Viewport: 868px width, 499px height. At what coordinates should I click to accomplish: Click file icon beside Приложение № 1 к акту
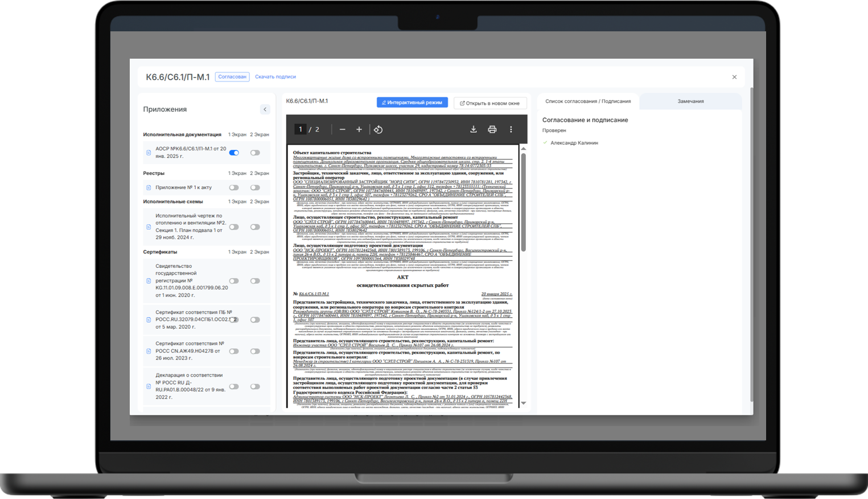coord(149,187)
